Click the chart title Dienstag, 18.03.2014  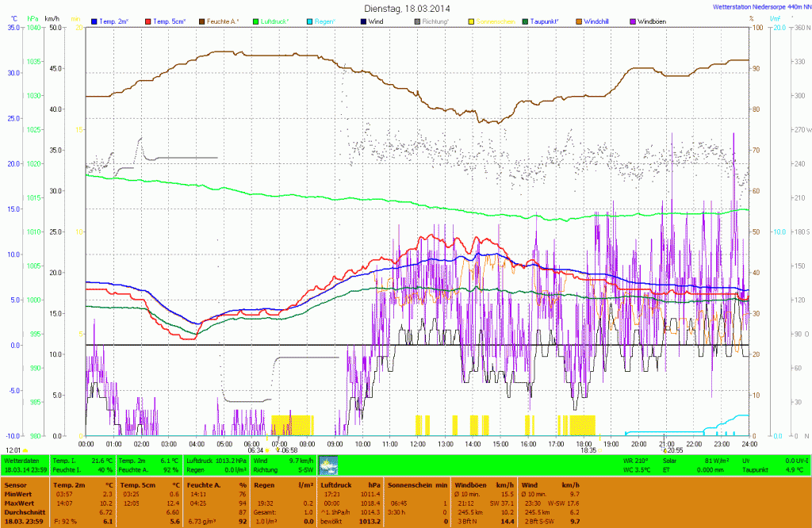coord(406,8)
